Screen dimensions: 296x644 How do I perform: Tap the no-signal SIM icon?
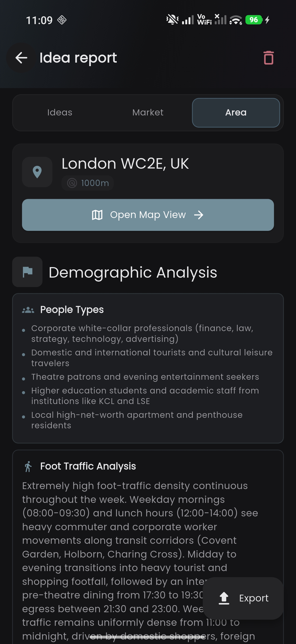[220, 19]
